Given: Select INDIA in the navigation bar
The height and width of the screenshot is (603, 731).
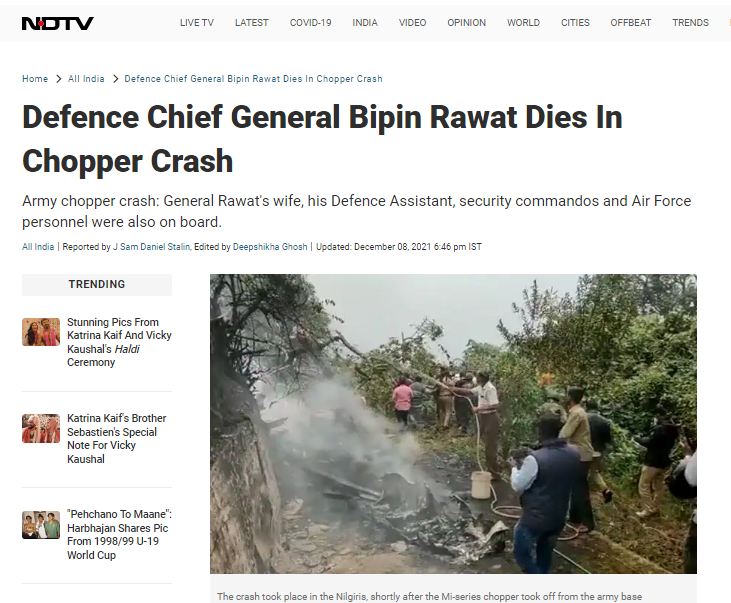Looking at the screenshot, I should tap(365, 22).
